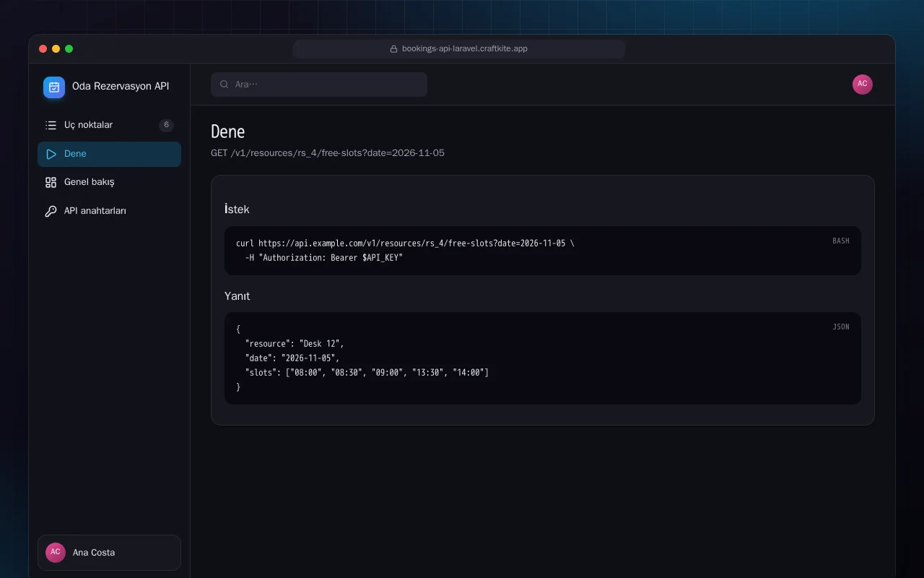Click the İstek section heading
Viewport: 924px width, 578px height.
coord(237,210)
